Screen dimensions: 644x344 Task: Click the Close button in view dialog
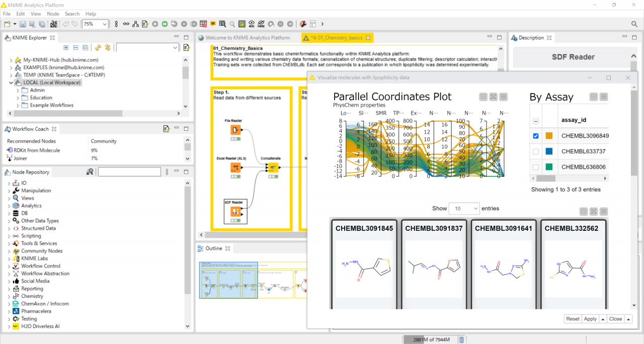pyautogui.click(x=615, y=319)
